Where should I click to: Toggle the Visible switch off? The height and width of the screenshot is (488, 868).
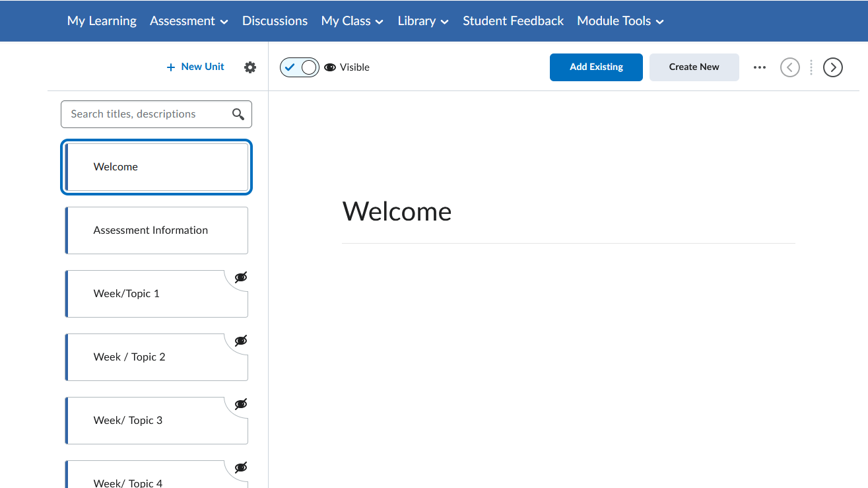click(x=299, y=67)
